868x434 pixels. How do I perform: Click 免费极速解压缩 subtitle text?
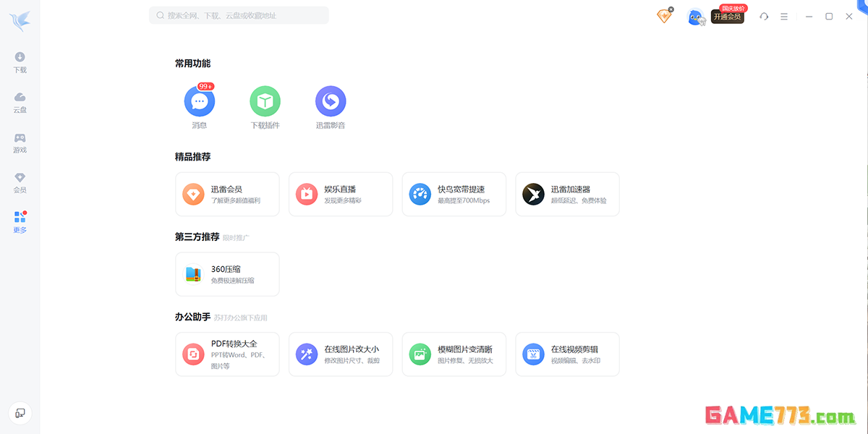tap(233, 281)
